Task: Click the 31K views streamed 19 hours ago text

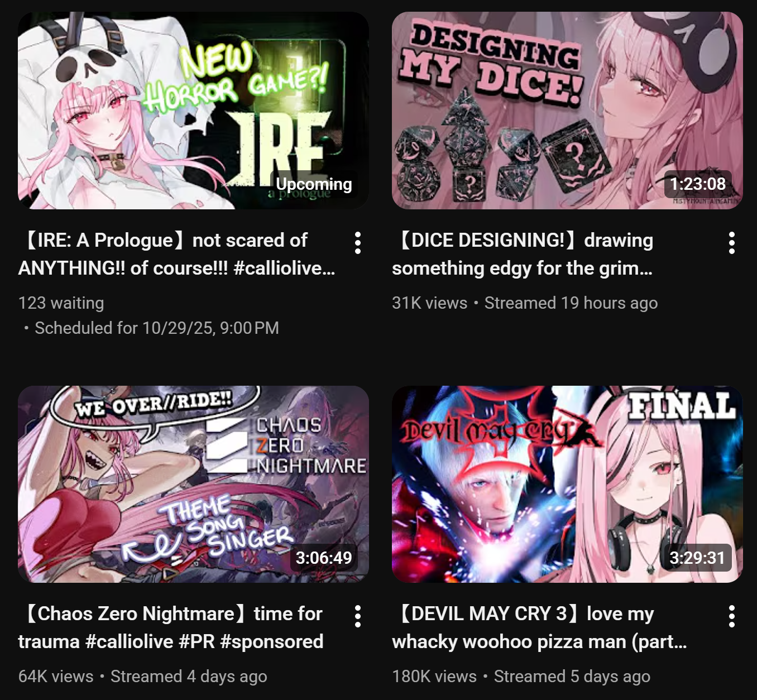Action: 525,303
